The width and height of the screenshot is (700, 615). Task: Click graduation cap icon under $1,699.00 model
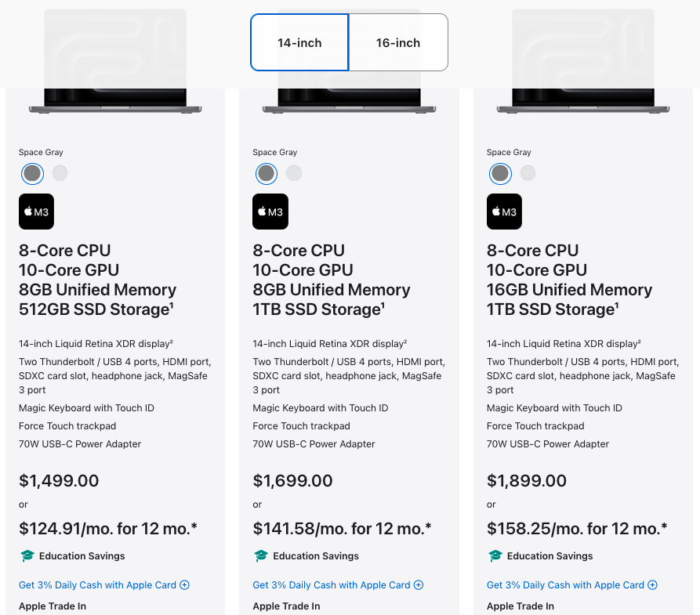click(261, 556)
